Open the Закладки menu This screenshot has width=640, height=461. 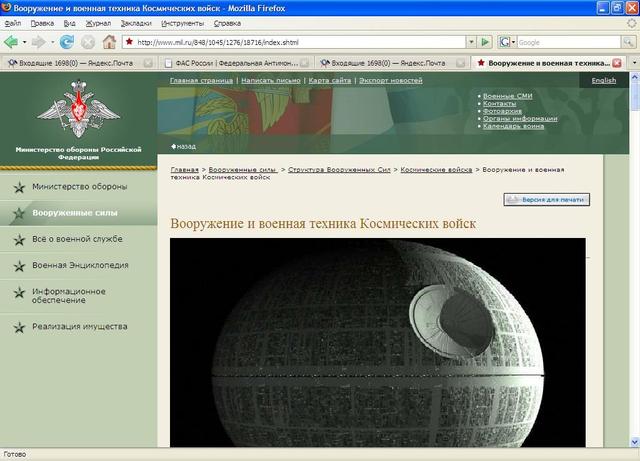tap(136, 23)
